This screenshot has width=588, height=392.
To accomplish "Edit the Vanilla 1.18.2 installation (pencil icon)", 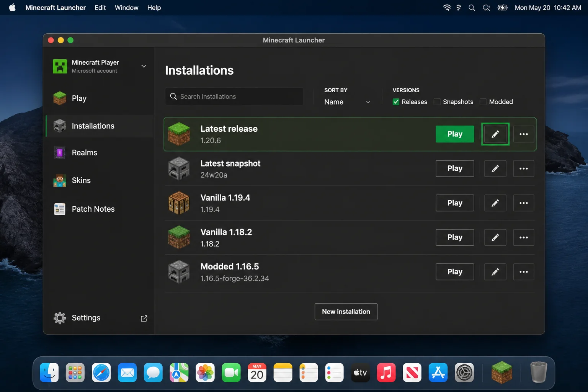I will 495,237.
